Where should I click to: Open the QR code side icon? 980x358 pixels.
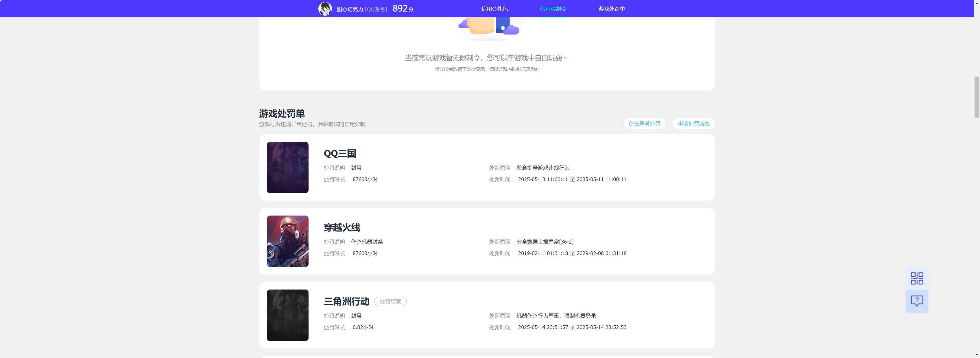(917, 278)
